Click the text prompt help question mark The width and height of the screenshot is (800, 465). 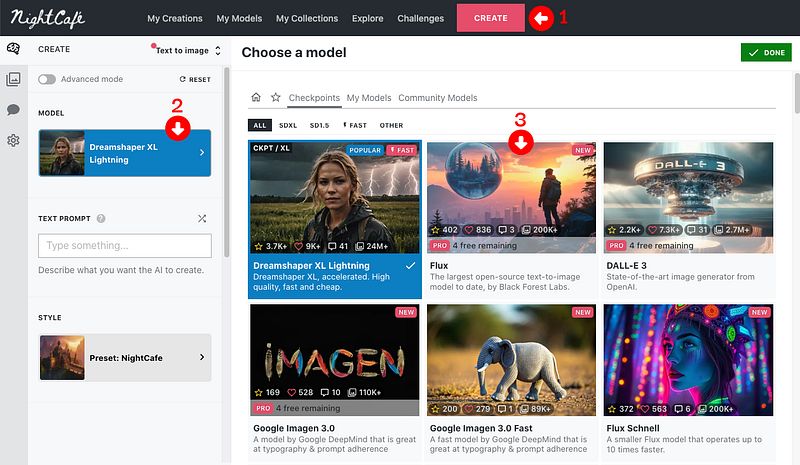coord(101,218)
